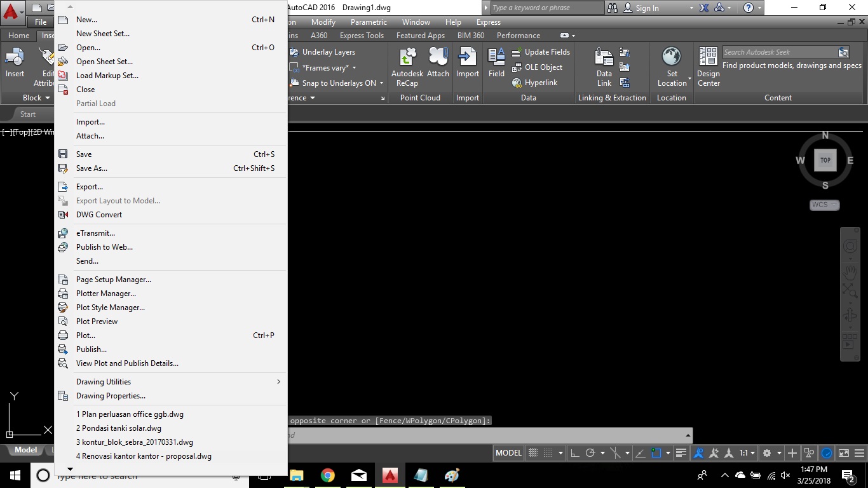The height and width of the screenshot is (488, 868).
Task: Click the Underlay Layers icon
Action: [x=294, y=52]
